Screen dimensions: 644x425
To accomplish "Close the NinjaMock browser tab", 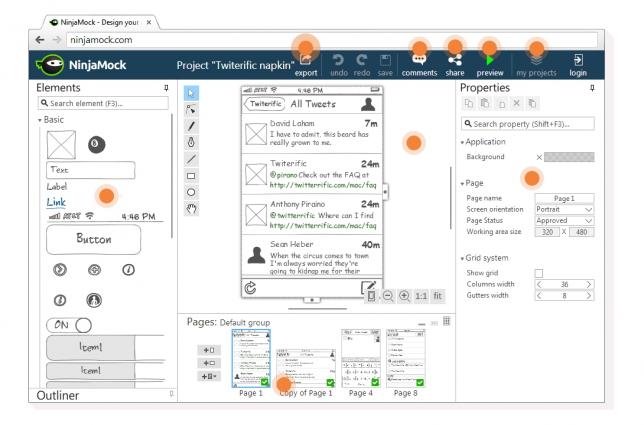I will coord(149,22).
